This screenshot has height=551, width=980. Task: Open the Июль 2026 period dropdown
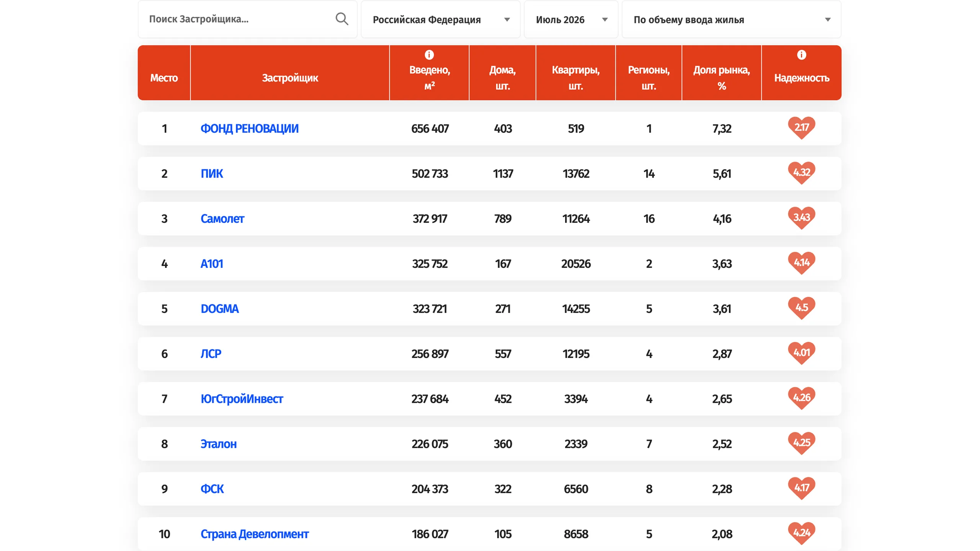(x=570, y=19)
